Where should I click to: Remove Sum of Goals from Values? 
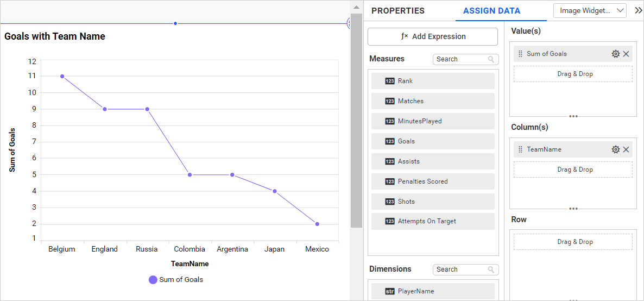[x=626, y=54]
